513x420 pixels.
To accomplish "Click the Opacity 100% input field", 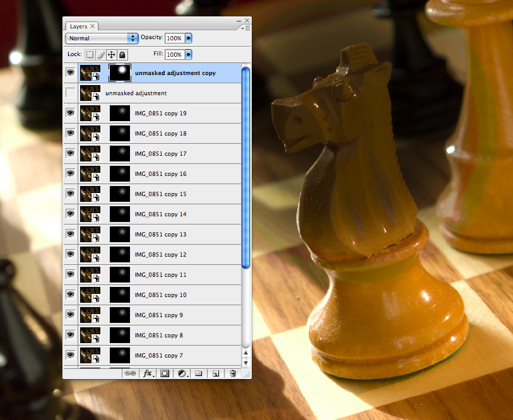I will point(175,38).
